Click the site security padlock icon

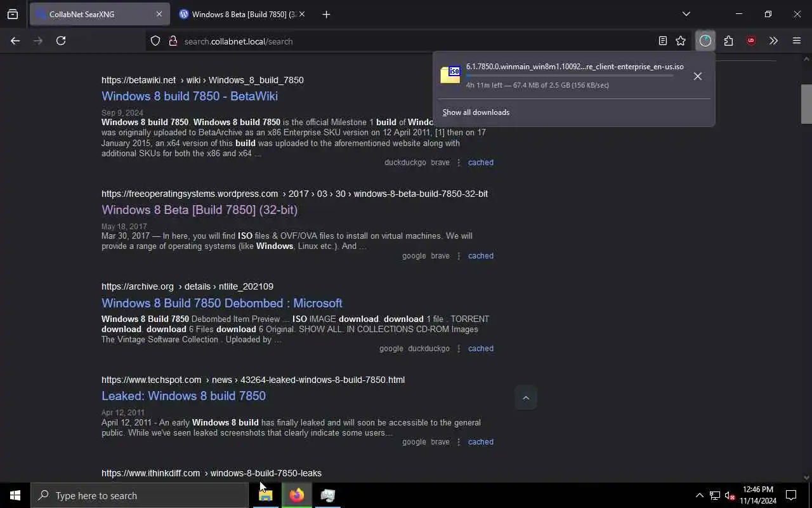173,41
